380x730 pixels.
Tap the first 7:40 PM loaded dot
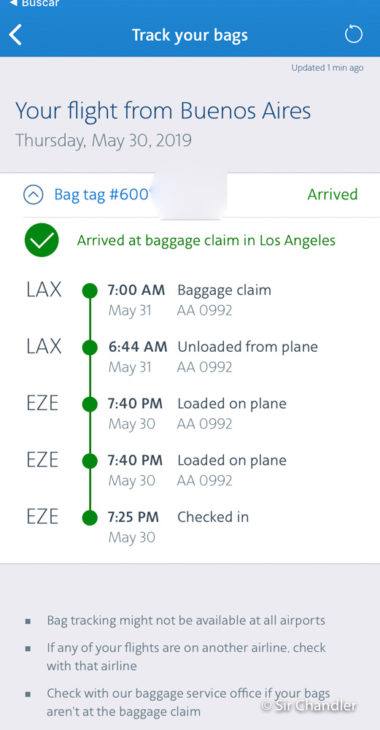(x=89, y=405)
